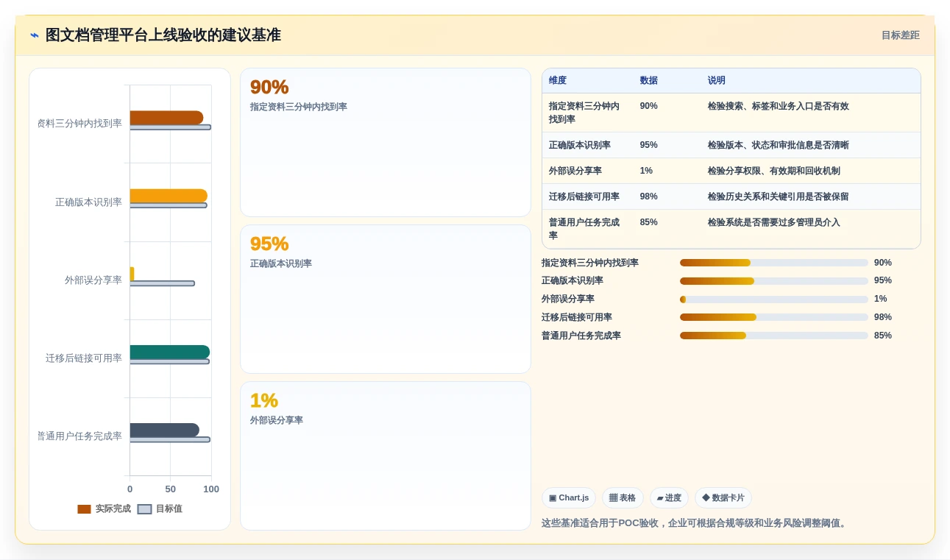The width and height of the screenshot is (950, 560).
Task: Click the teal bar for 迁移后链接可用率
Action: tap(170, 352)
